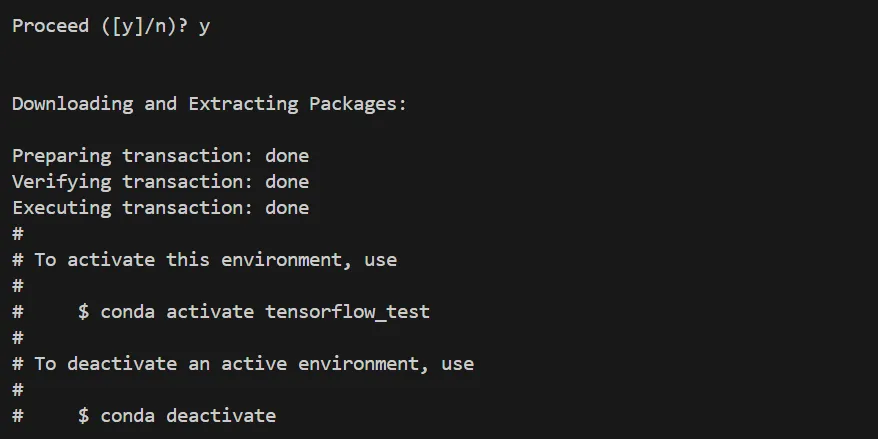Click 'conda activate tensorflow_test' command text

point(265,312)
